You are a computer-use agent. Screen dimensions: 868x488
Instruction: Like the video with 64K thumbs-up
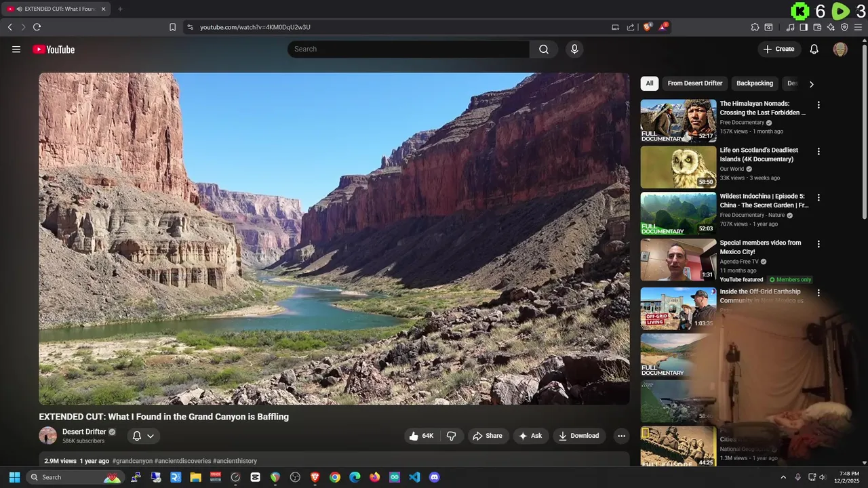[422, 436]
